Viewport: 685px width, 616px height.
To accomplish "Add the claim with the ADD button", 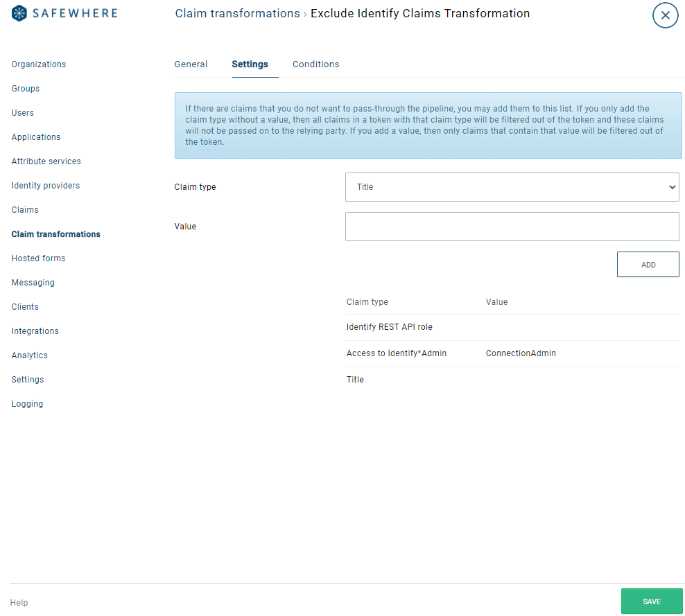I will (648, 265).
